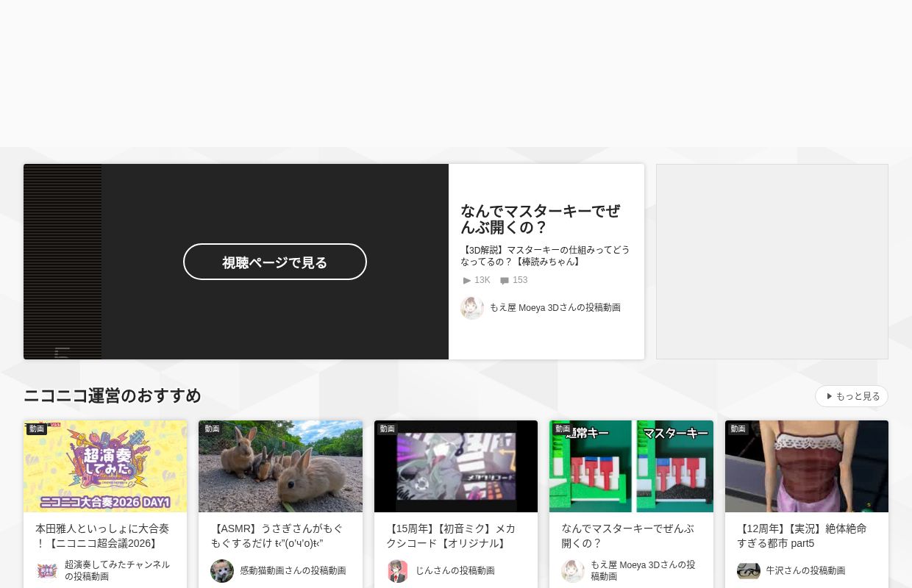Open the メカクシコード video thumbnail

[x=456, y=466]
